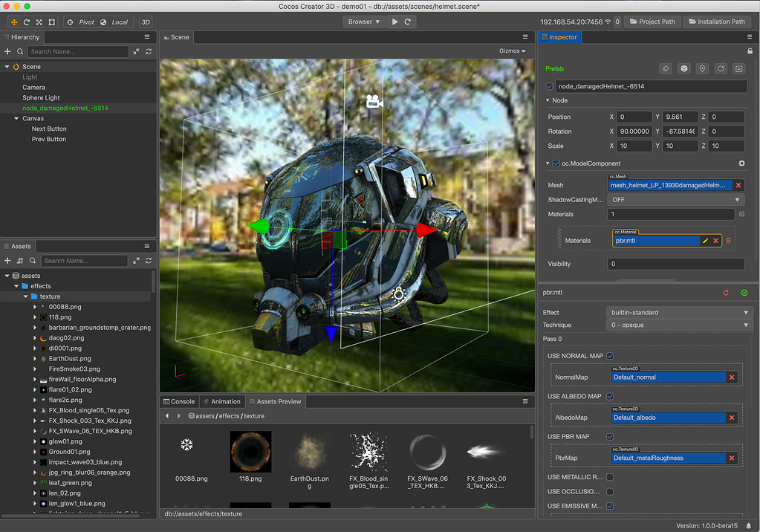Select the Scale transform tool
760x532 pixels.
coord(38,22)
